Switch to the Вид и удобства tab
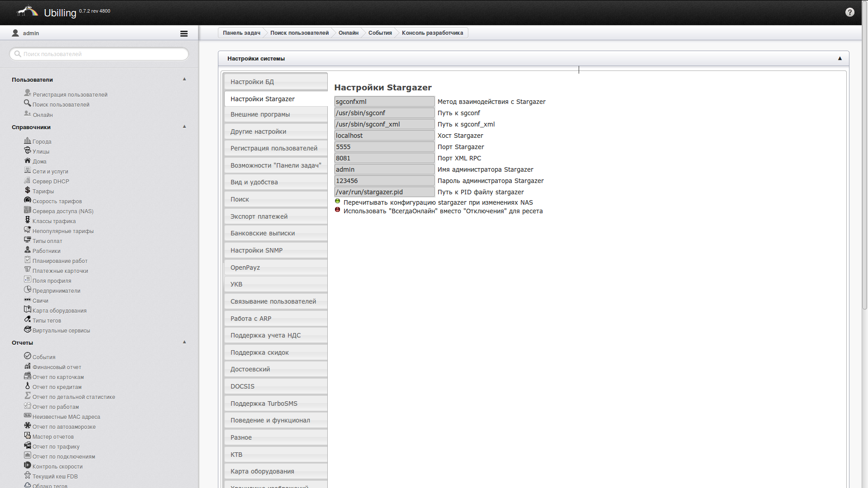 pyautogui.click(x=276, y=182)
